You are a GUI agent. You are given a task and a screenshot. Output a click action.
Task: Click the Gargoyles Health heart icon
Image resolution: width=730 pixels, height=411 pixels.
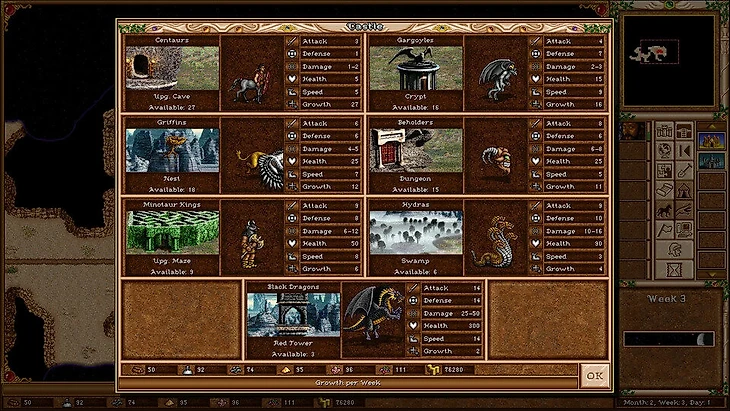[535, 79]
